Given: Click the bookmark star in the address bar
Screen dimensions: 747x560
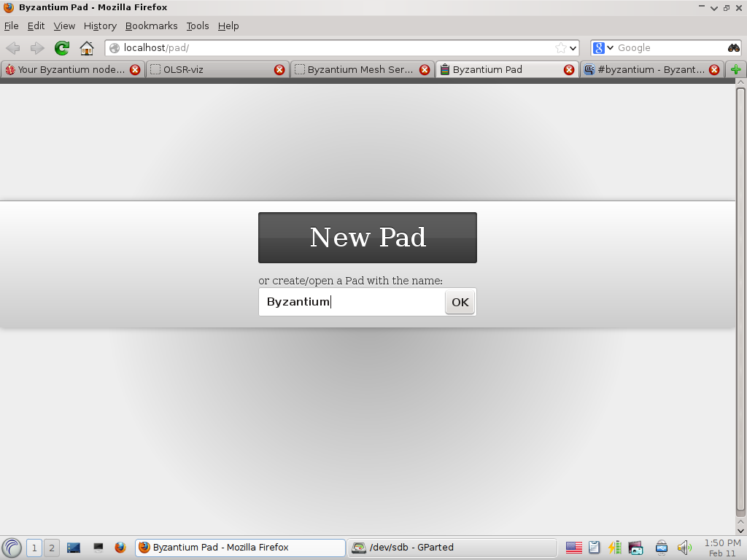Looking at the screenshot, I should (x=562, y=48).
